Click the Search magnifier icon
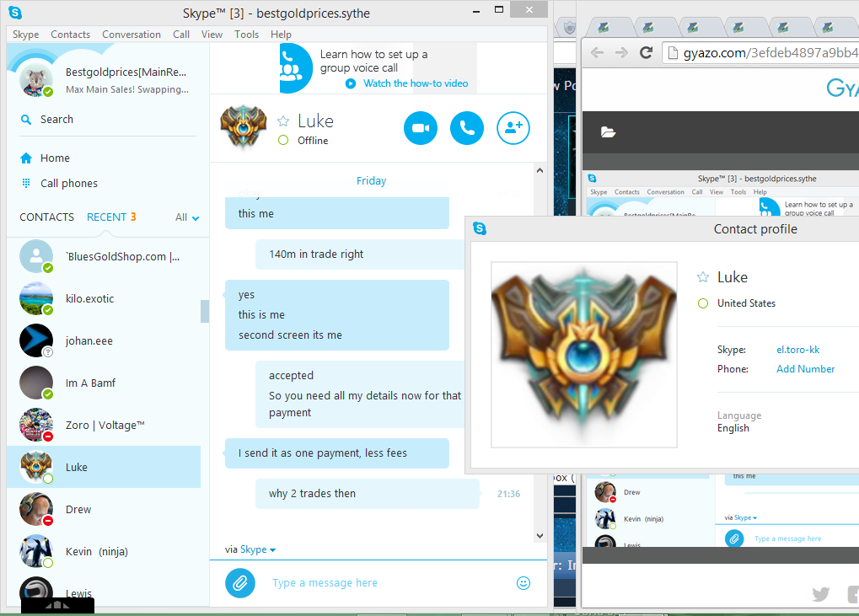This screenshot has width=859, height=616. click(x=26, y=120)
